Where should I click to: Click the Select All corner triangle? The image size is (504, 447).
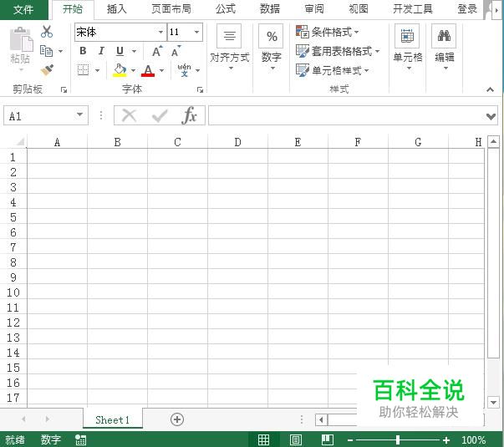tap(20, 141)
